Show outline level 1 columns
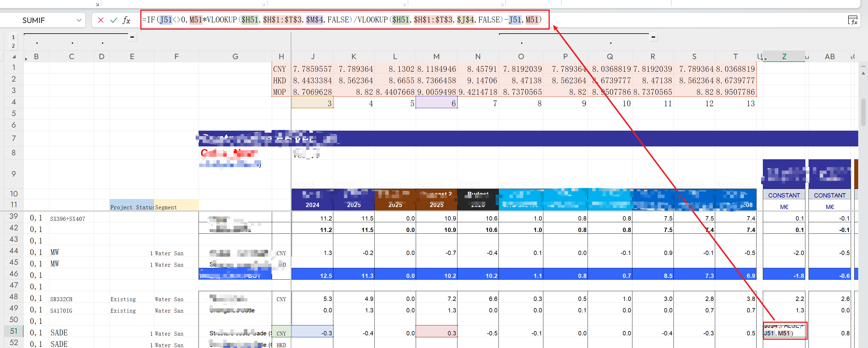868x348 pixels. 13,37
